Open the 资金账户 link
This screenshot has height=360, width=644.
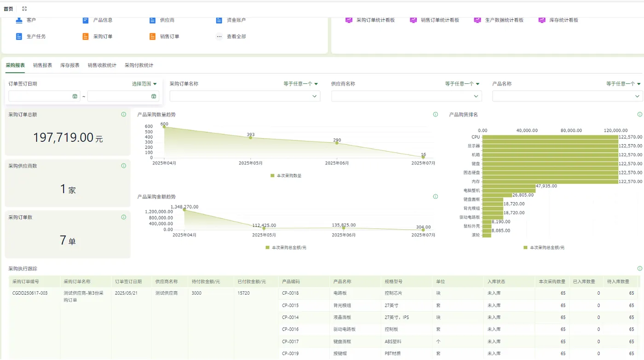236,20
